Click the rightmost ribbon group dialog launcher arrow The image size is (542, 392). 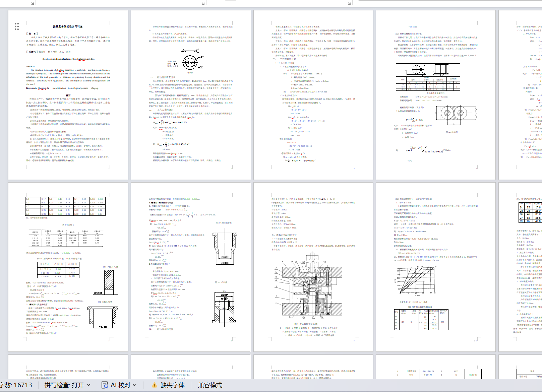[x=349, y=4]
